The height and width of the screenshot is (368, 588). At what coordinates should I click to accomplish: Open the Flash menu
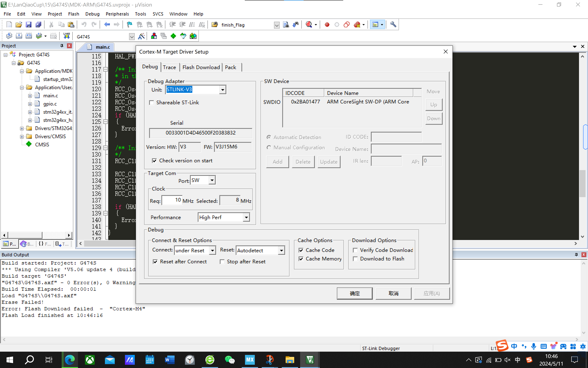pos(74,14)
